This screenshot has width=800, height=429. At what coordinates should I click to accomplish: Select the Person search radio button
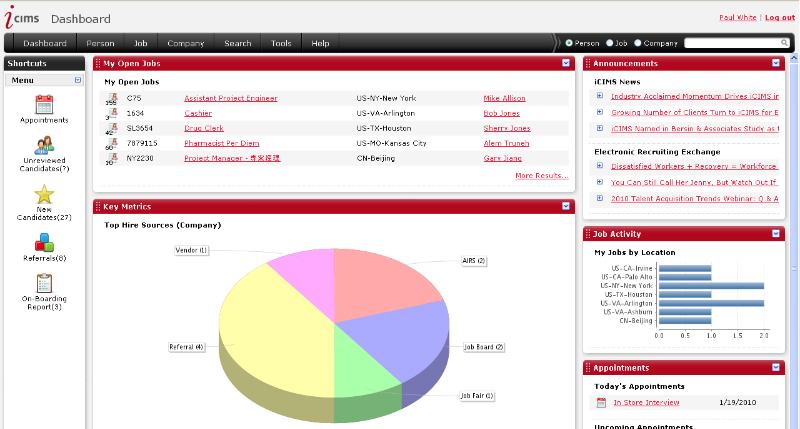pyautogui.click(x=570, y=44)
